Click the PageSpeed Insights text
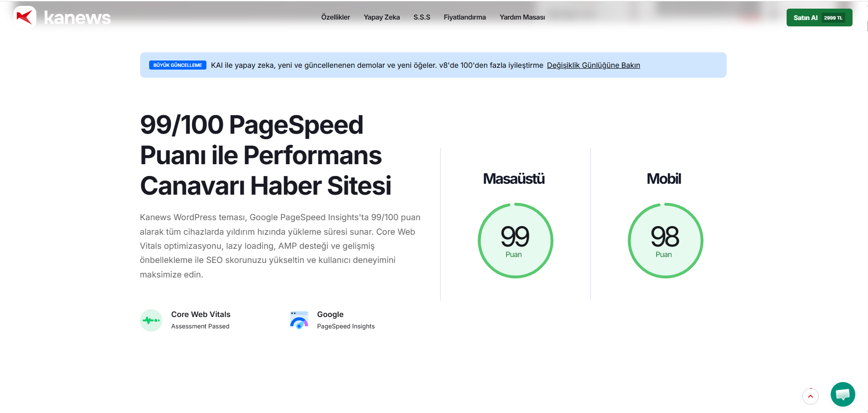Image resolution: width=868 pixels, height=413 pixels. click(346, 326)
